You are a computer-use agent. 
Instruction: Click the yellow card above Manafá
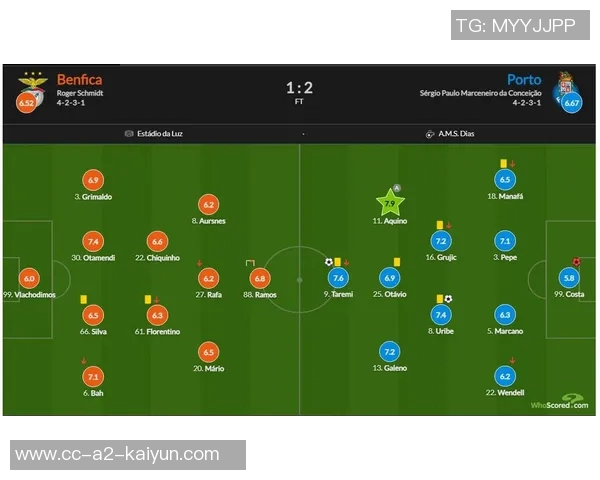[502, 163]
